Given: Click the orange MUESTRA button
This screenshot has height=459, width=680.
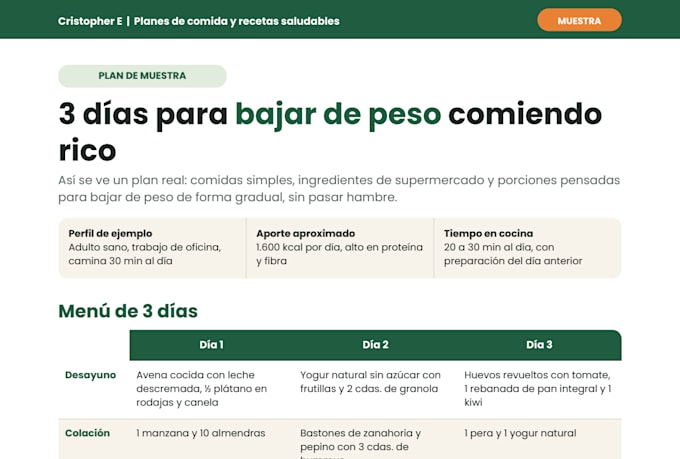Looking at the screenshot, I should 579,20.
